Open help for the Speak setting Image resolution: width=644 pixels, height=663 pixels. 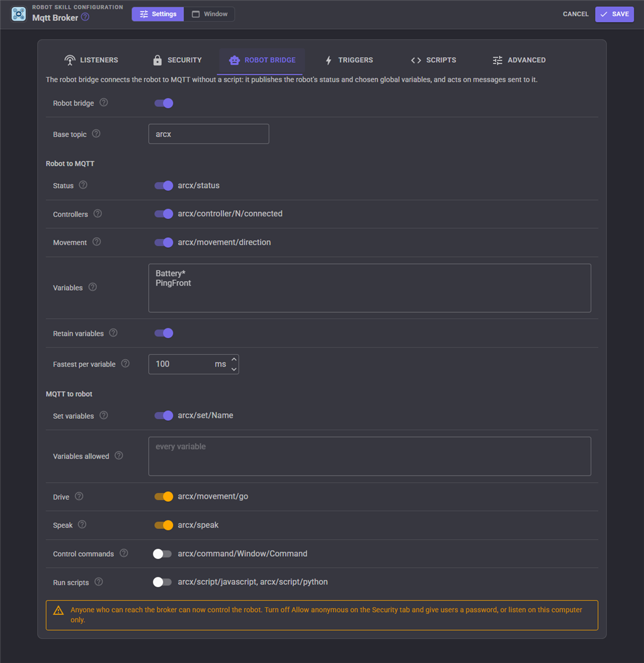tap(82, 525)
